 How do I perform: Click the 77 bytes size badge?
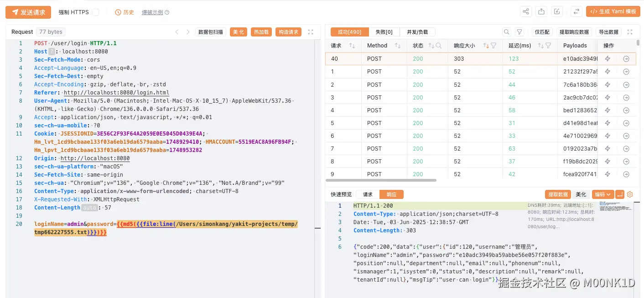click(51, 32)
